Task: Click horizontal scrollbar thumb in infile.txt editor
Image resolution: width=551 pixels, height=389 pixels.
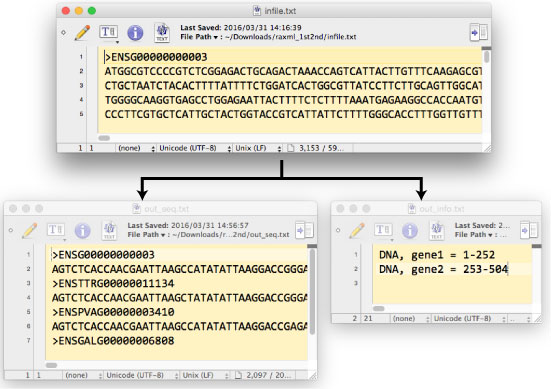Action: click(104, 138)
